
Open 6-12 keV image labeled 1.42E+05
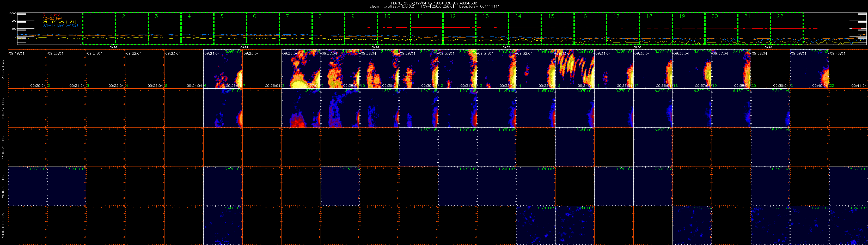223,108
